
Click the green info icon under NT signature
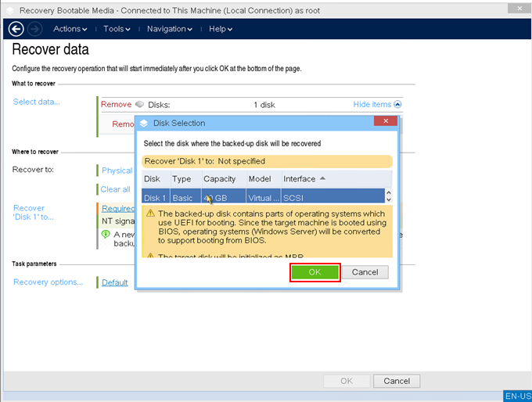106,234
